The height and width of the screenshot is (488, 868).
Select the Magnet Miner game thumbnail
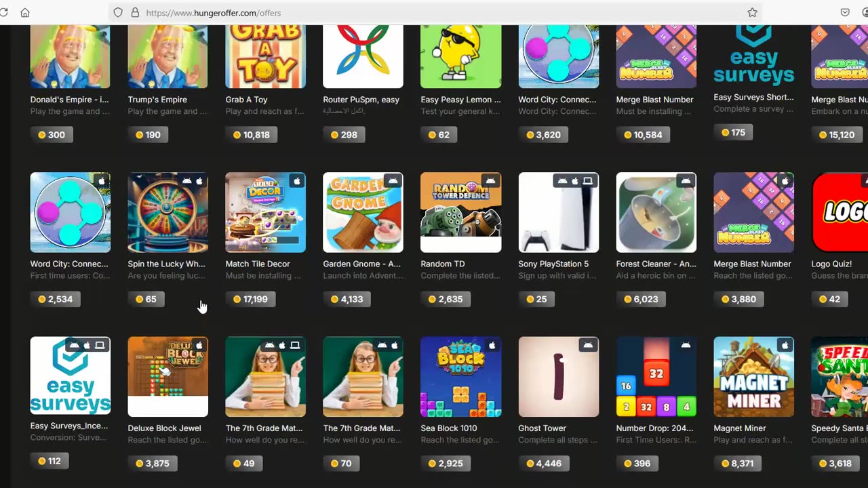click(753, 376)
